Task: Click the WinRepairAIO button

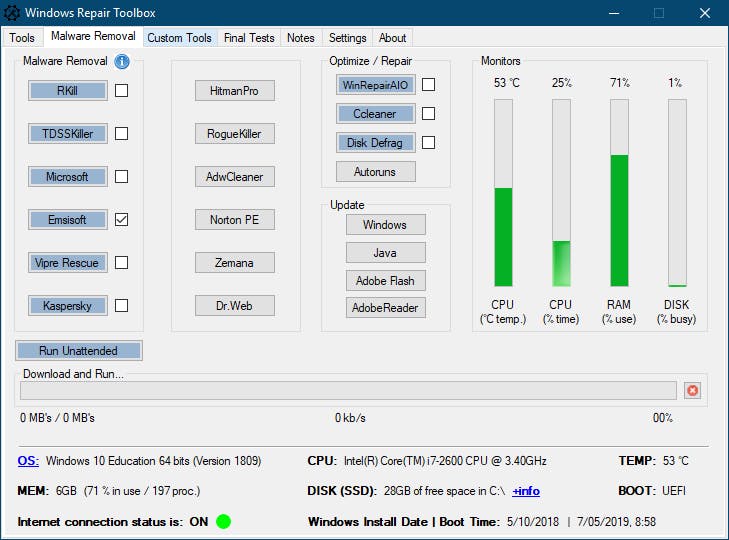Action: tap(376, 85)
